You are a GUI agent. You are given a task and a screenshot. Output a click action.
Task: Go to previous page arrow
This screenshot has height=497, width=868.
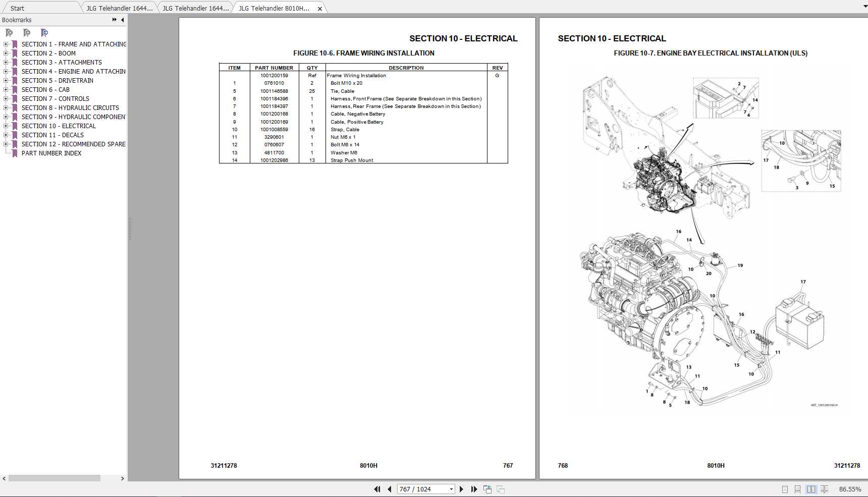389,489
